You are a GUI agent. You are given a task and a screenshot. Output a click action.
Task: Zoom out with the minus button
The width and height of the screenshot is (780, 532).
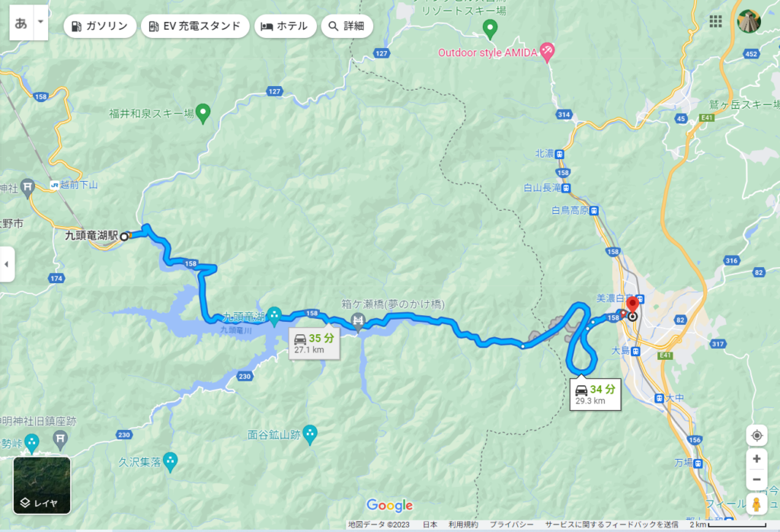pos(756,479)
